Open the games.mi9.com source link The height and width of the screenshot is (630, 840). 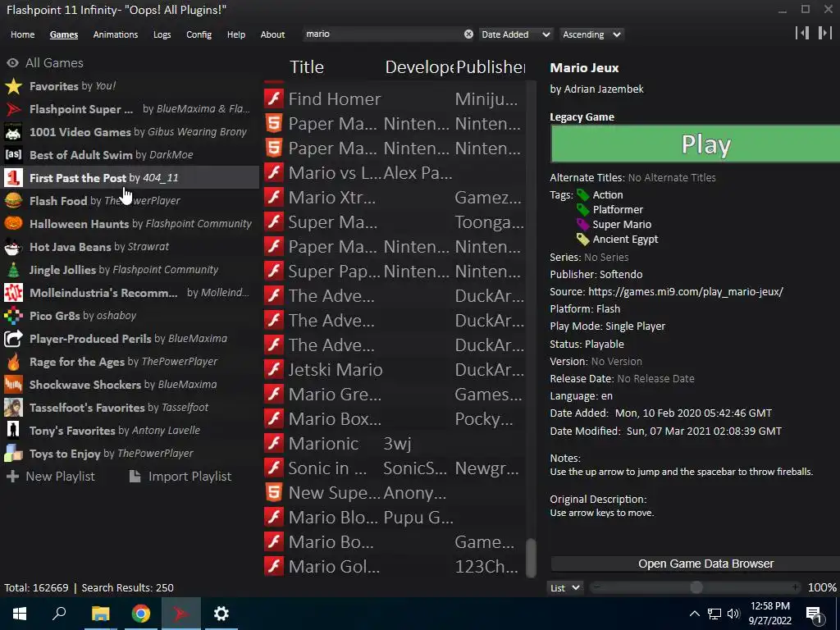tap(686, 292)
